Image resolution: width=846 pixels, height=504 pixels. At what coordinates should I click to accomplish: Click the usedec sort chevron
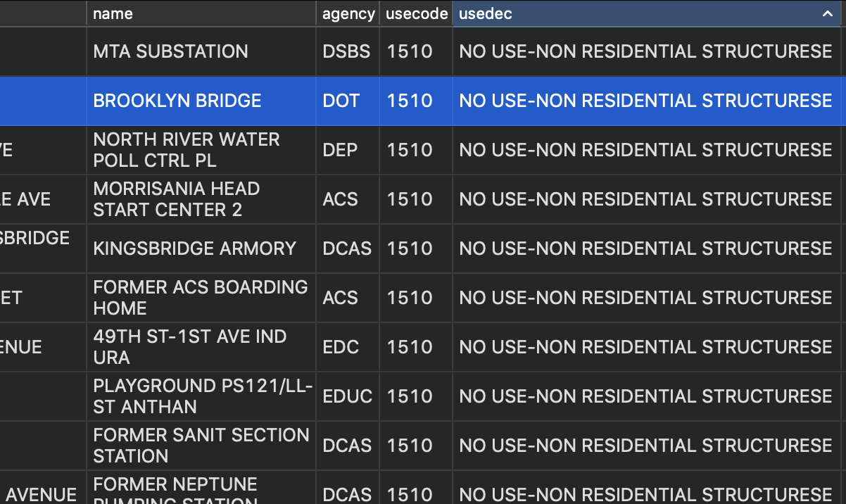827,13
